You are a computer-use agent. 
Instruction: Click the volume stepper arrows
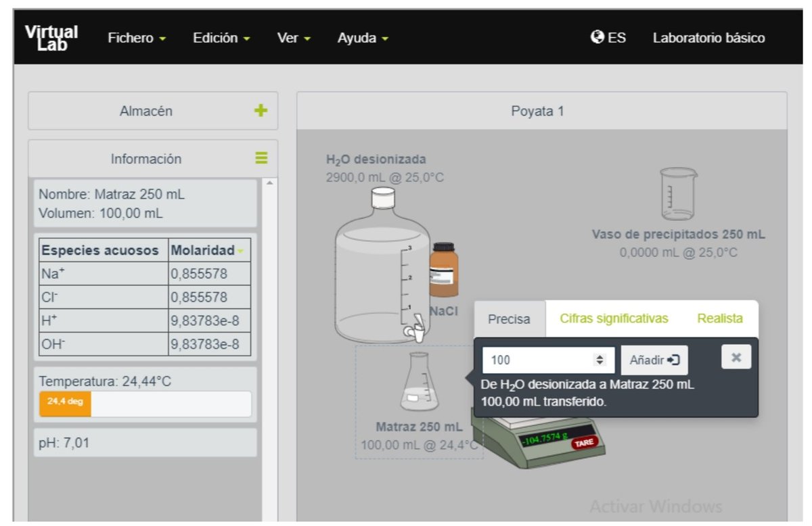click(599, 360)
